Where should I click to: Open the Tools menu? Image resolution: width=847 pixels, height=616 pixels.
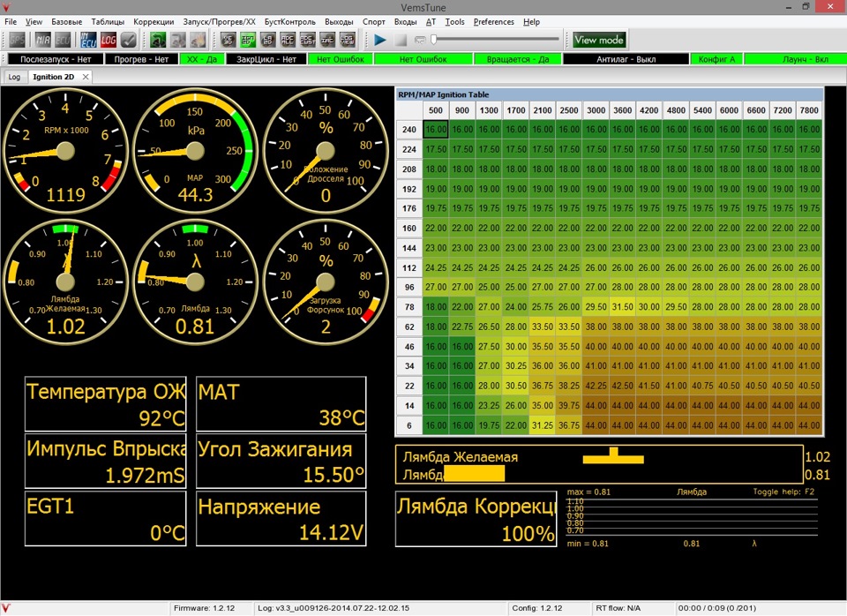pos(455,21)
